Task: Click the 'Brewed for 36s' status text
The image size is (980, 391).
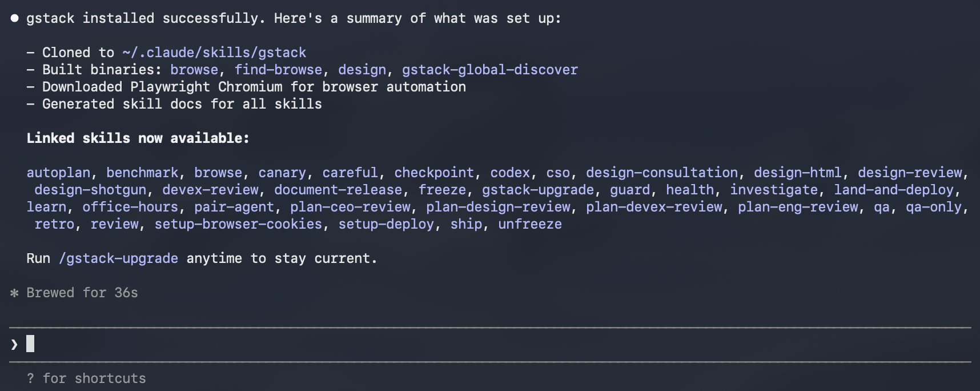Action: [82, 293]
